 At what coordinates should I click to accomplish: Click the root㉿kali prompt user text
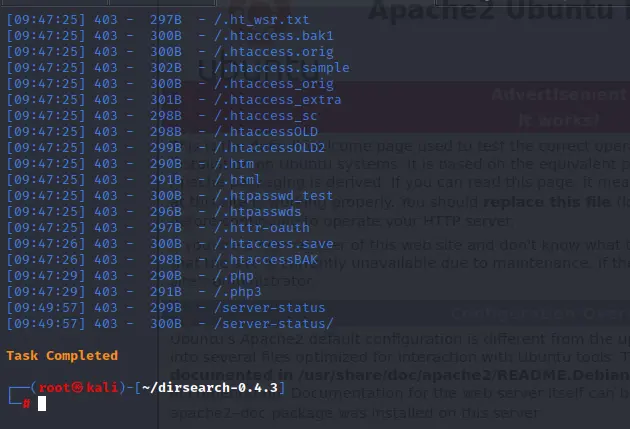[78, 388]
